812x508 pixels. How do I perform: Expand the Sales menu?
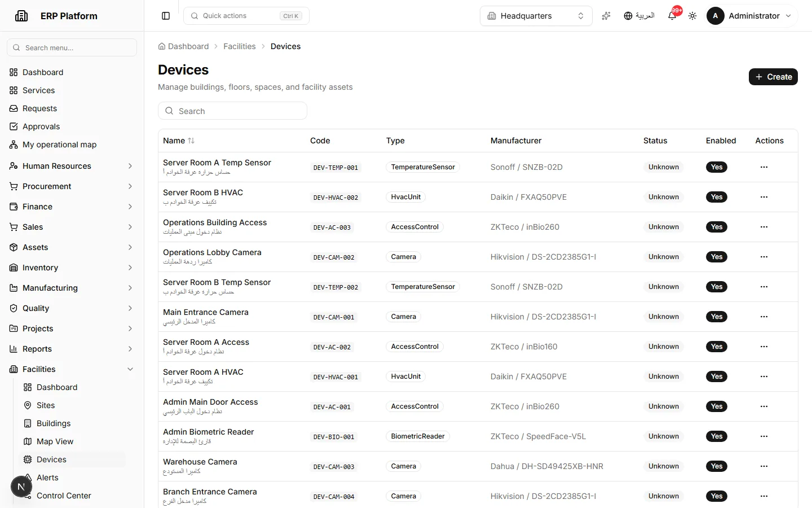[x=72, y=227]
